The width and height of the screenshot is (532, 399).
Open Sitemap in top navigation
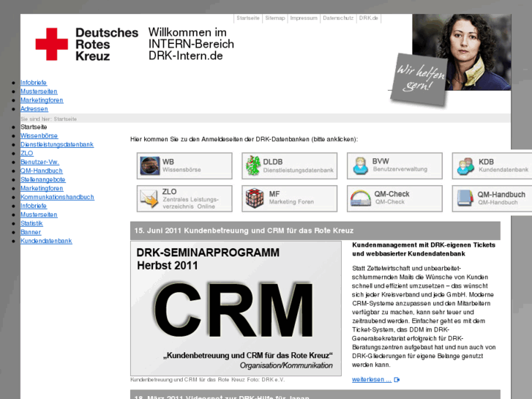(x=275, y=18)
